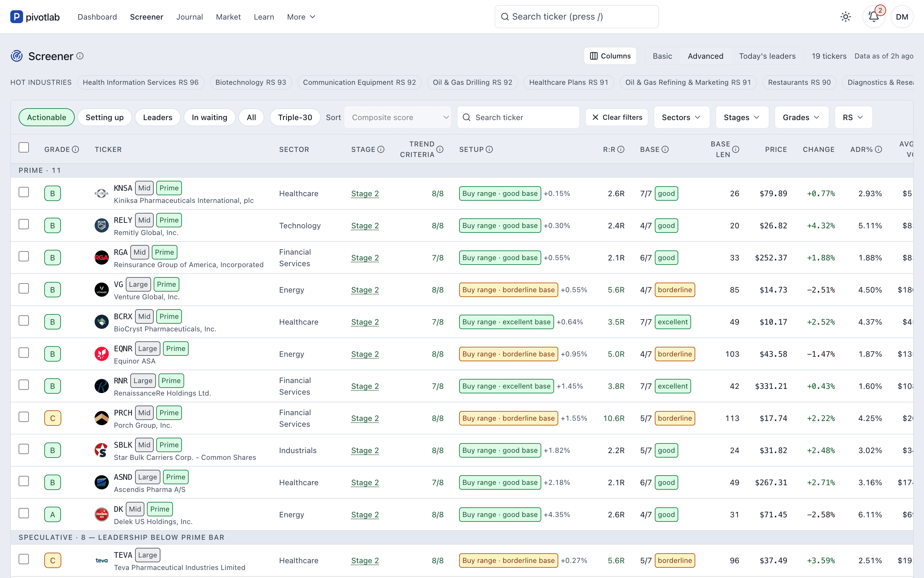This screenshot has width=924, height=578.
Task: Open the Composite score sort dropdown
Action: click(398, 117)
